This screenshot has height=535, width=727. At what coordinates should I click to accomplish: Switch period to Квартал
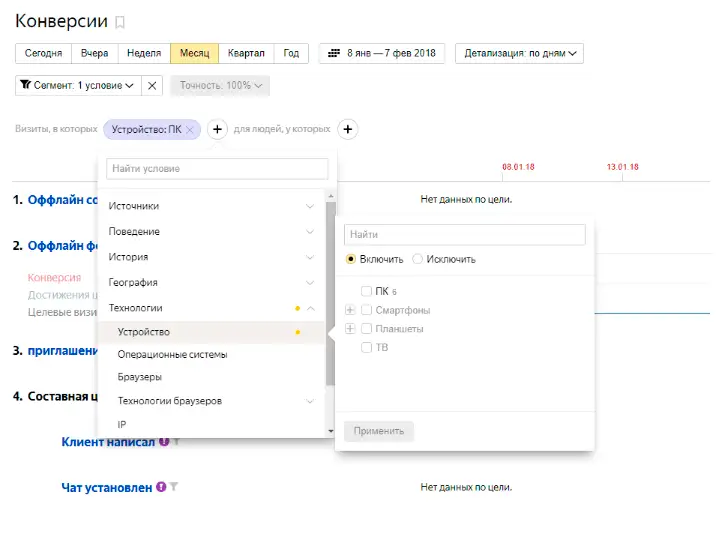[246, 54]
